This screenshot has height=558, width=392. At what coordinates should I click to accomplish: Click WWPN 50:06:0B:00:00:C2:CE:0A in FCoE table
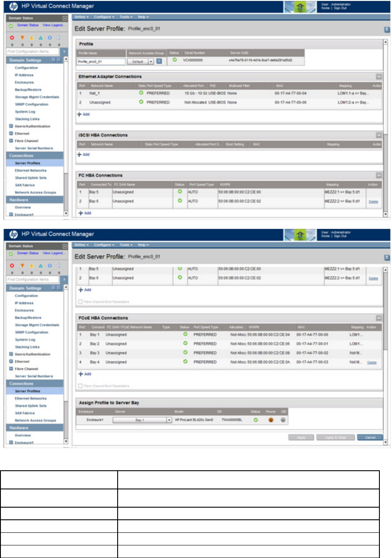click(268, 362)
